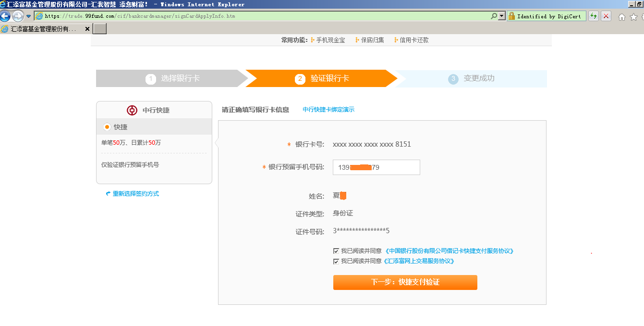This screenshot has height=326, width=644.
Task: Open a new blank browser tab
Action: pos(99,29)
